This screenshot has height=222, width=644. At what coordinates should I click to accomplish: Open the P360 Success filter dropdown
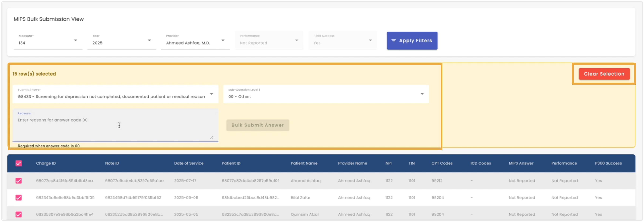(x=343, y=41)
